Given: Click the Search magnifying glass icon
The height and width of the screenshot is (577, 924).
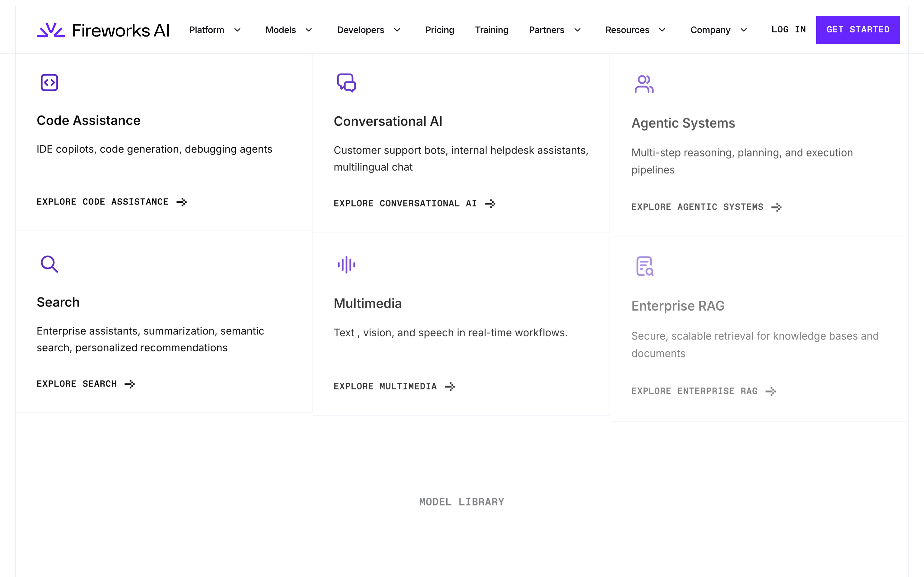Looking at the screenshot, I should pyautogui.click(x=49, y=264).
